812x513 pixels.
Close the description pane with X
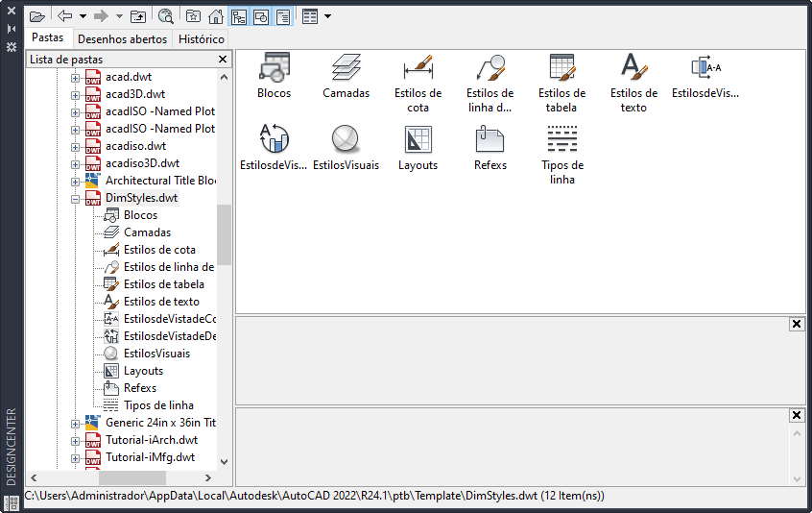coord(797,415)
